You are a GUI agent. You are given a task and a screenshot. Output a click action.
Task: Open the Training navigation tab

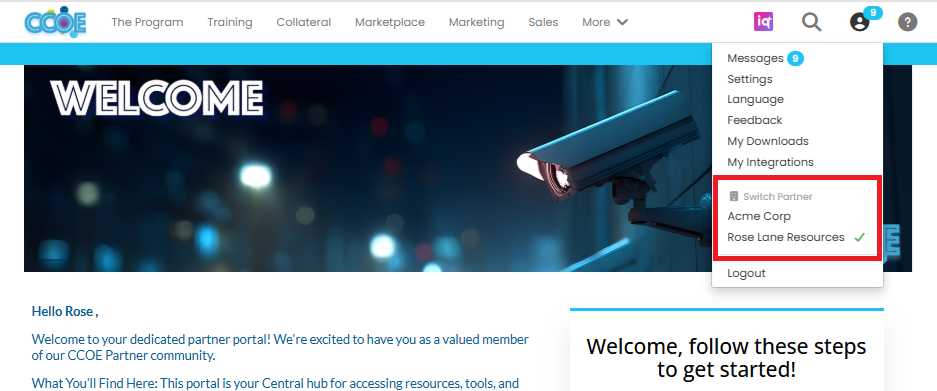[x=229, y=22]
